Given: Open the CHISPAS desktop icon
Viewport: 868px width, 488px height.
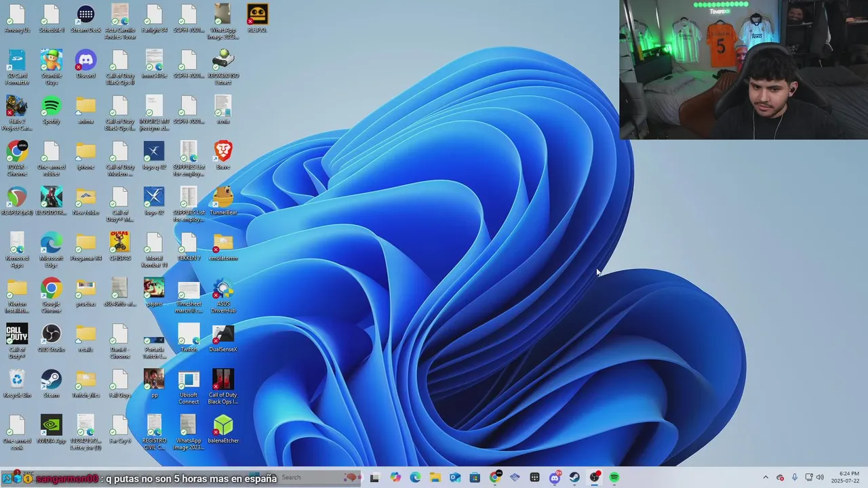Looking at the screenshot, I should point(120,247).
